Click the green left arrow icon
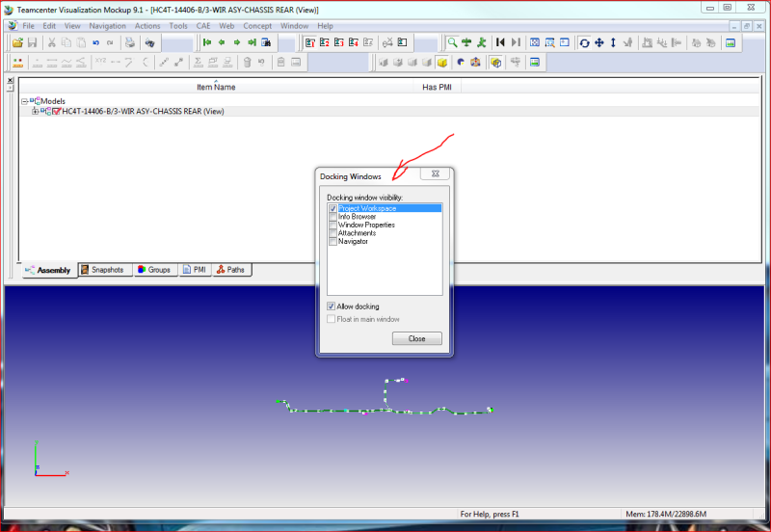The image size is (771, 532). [x=222, y=42]
